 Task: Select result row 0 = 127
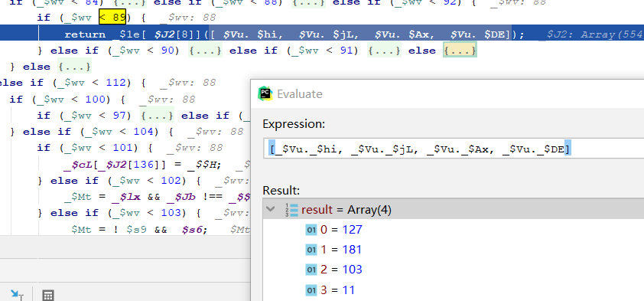point(454,229)
